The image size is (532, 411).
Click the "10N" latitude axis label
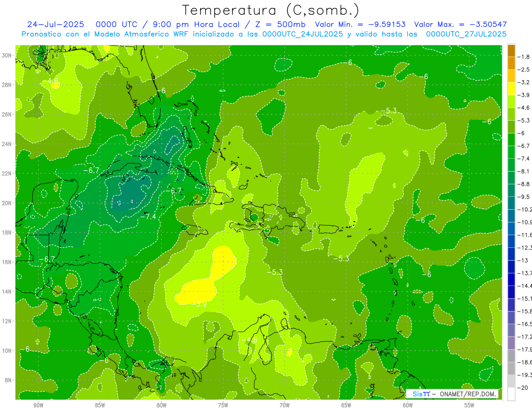[x=8, y=351]
